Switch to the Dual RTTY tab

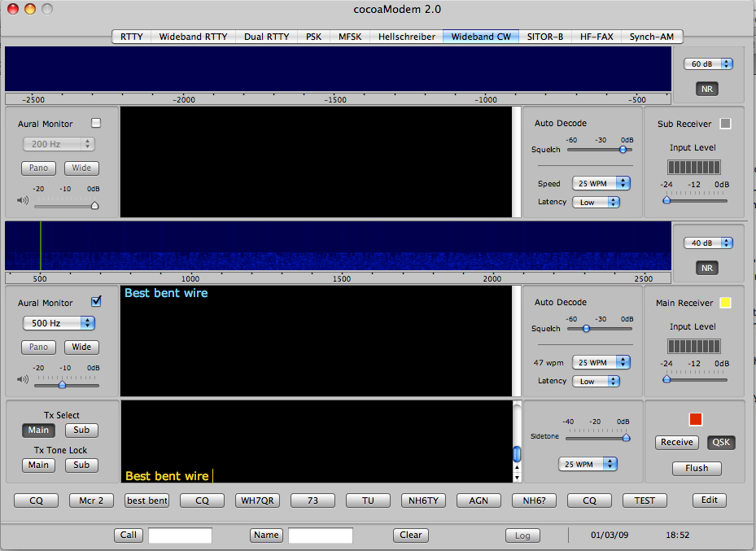267,37
